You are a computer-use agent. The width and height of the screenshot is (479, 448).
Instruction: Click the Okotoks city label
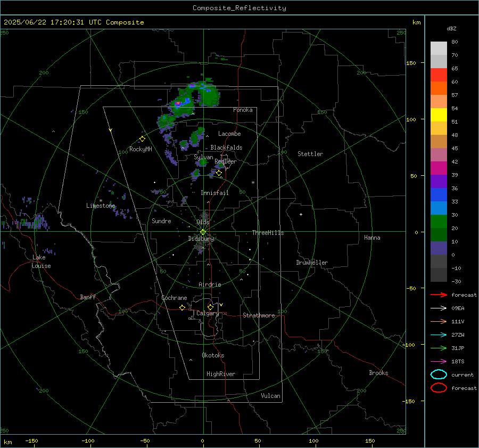213,355
